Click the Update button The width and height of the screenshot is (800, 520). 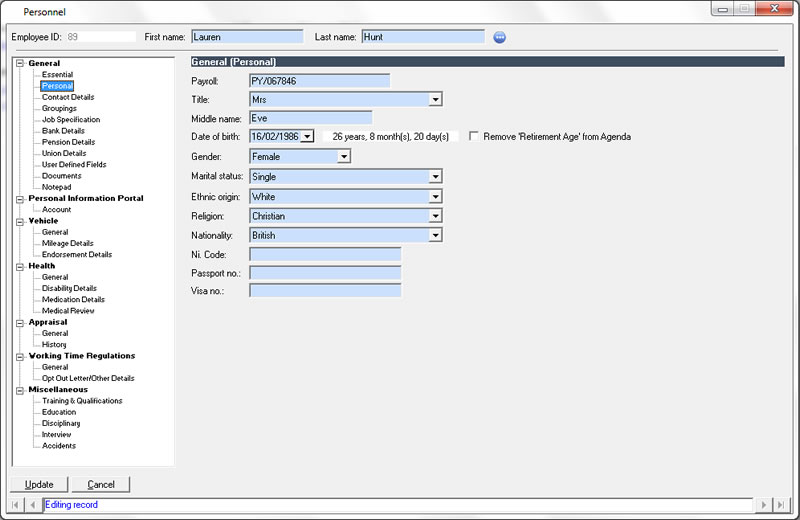[x=39, y=485]
